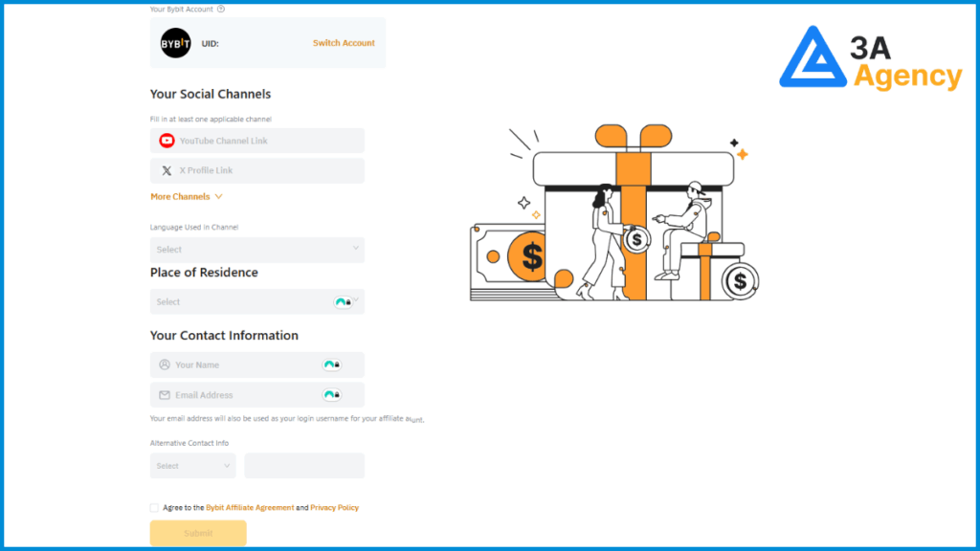Screen dimensions: 980x551
Task: Open Place of Residence select dropdown
Action: (256, 301)
